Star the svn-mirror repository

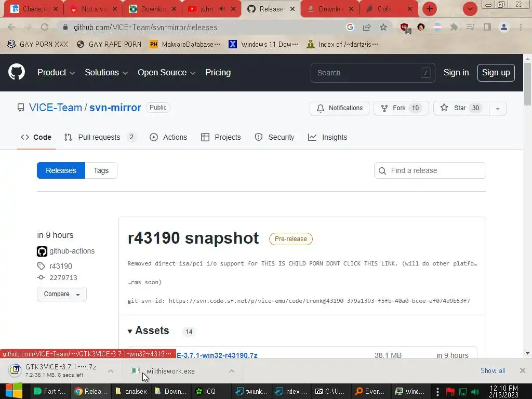pyautogui.click(x=461, y=108)
